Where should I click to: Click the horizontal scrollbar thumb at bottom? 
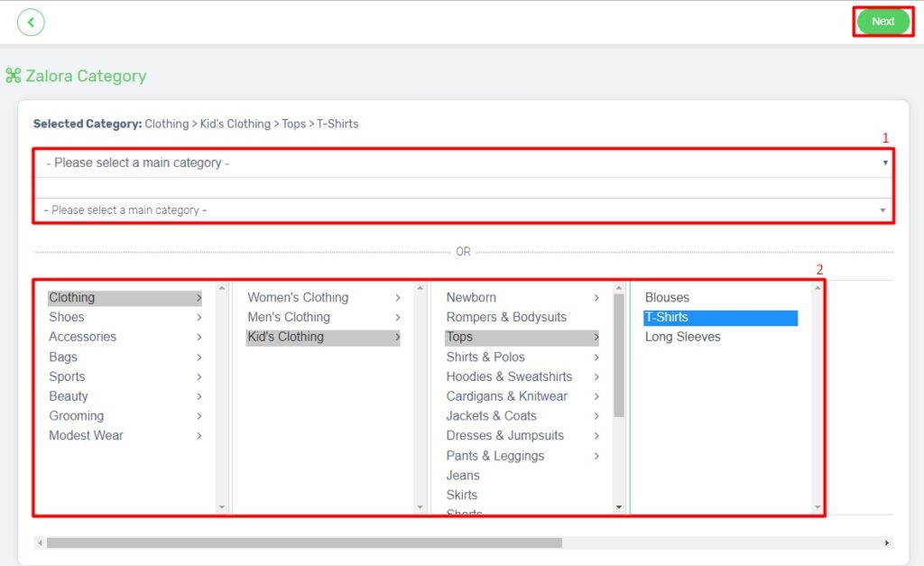(x=304, y=543)
